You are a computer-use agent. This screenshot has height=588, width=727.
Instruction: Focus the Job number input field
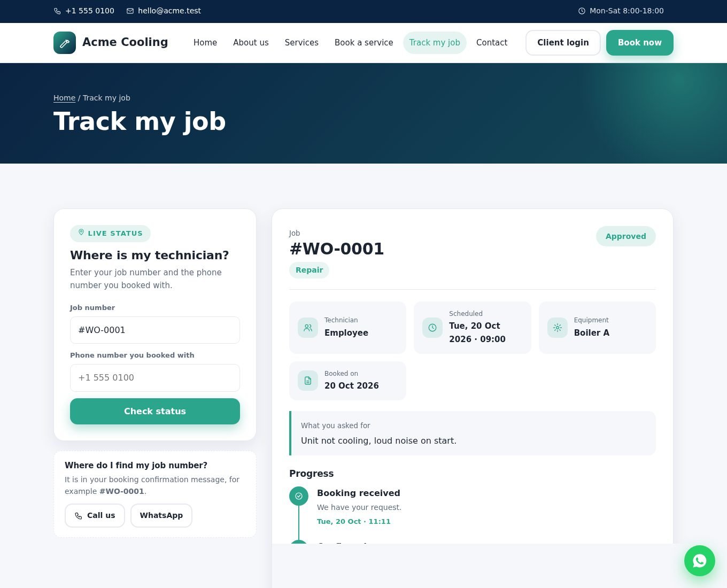point(155,330)
